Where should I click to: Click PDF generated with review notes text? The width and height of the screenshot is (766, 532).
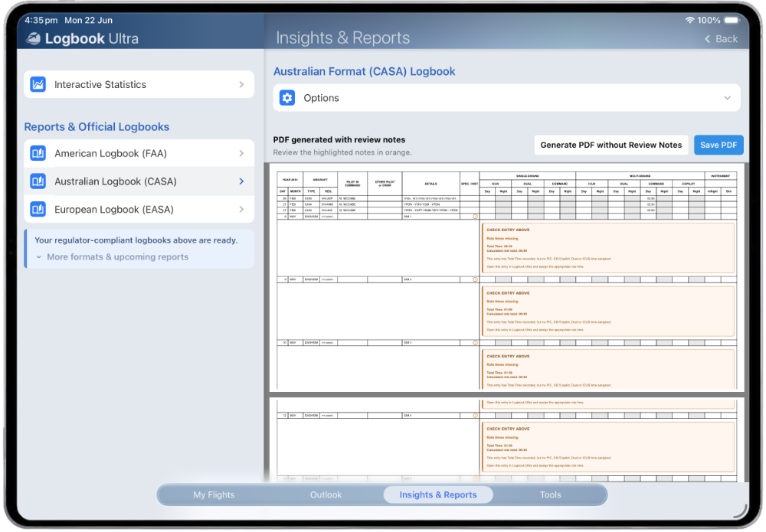click(x=339, y=139)
